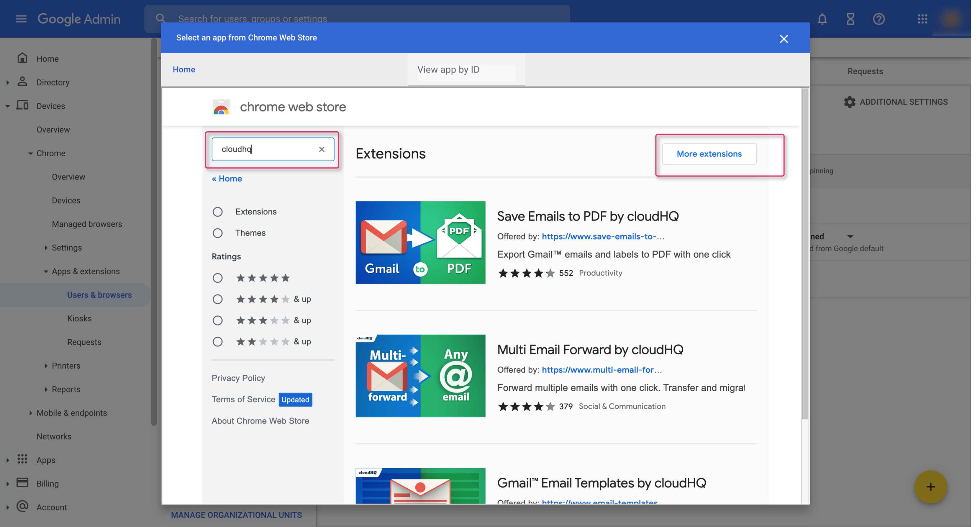Open the help question mark icon

pyautogui.click(x=879, y=19)
